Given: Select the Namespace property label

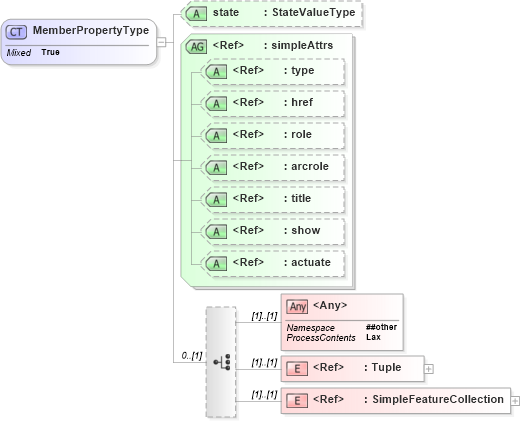Looking at the screenshot, I should tap(310, 328).
